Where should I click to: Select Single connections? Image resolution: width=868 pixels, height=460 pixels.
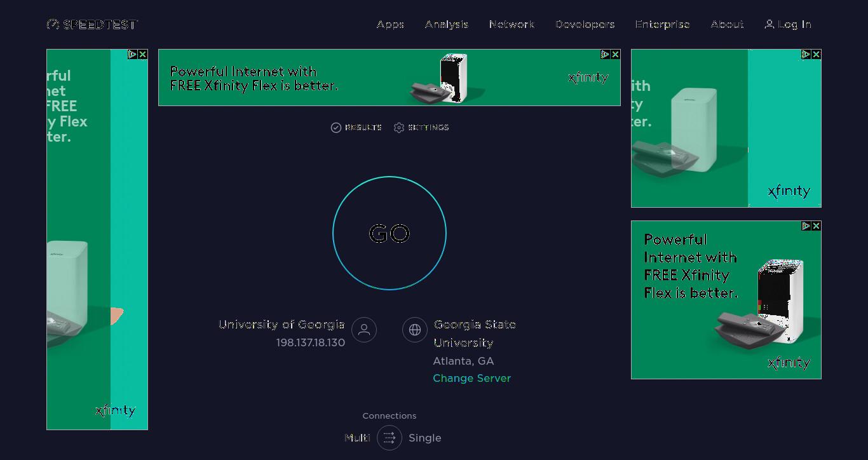coord(425,438)
